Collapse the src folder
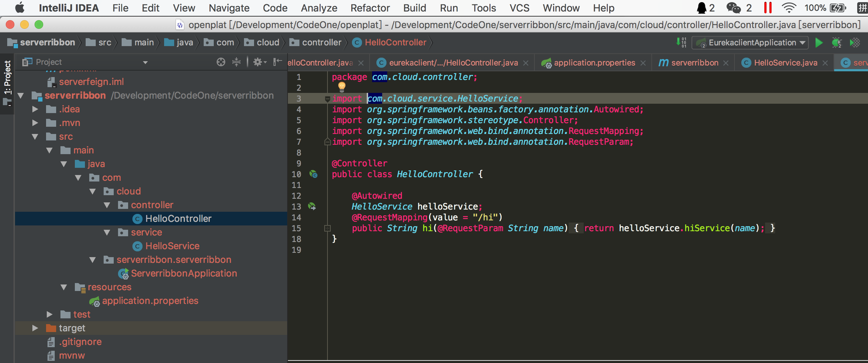The height and width of the screenshot is (363, 868). pyautogui.click(x=35, y=137)
